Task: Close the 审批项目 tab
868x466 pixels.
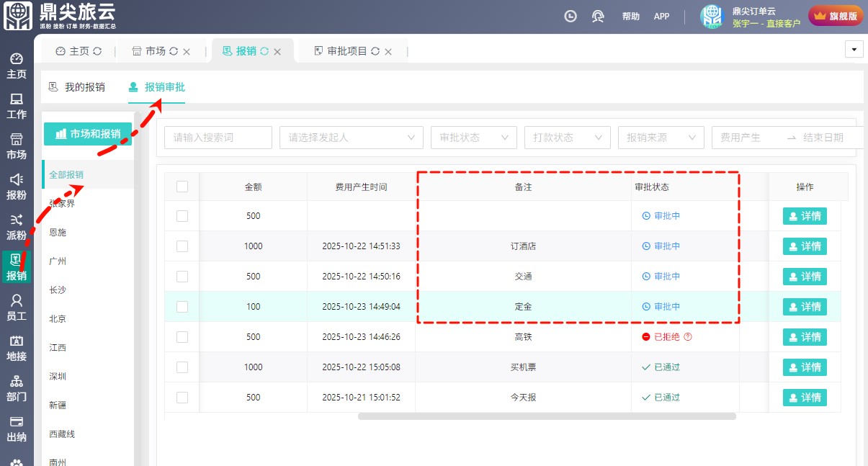Action: click(388, 52)
